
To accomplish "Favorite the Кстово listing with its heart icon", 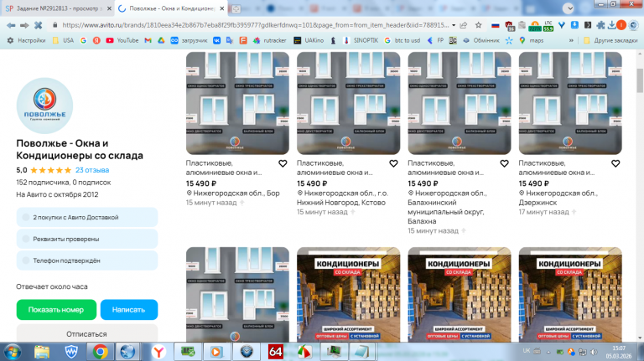I will [393, 163].
